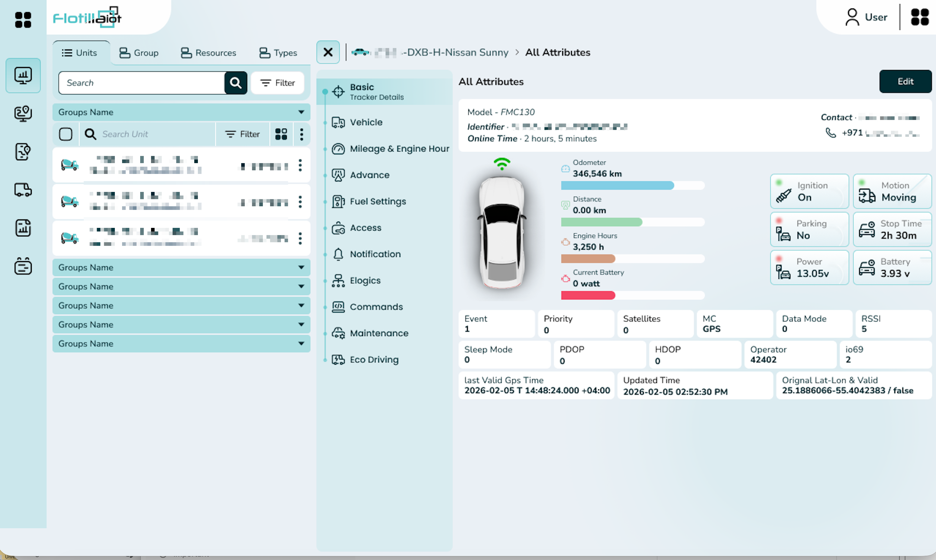Click the Odometer progress bar
Image resolution: width=936 pixels, height=560 pixels.
[632, 185]
